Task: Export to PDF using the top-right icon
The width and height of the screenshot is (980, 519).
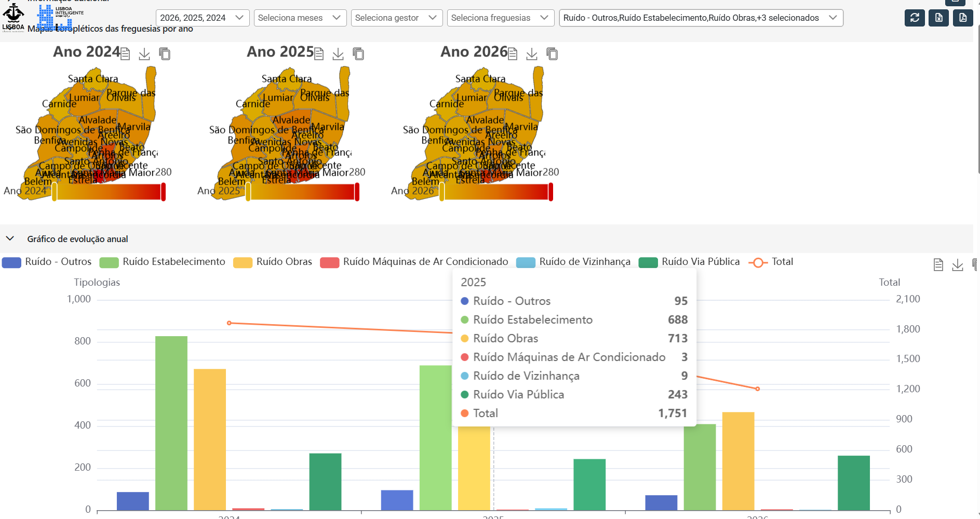Action: coord(962,18)
